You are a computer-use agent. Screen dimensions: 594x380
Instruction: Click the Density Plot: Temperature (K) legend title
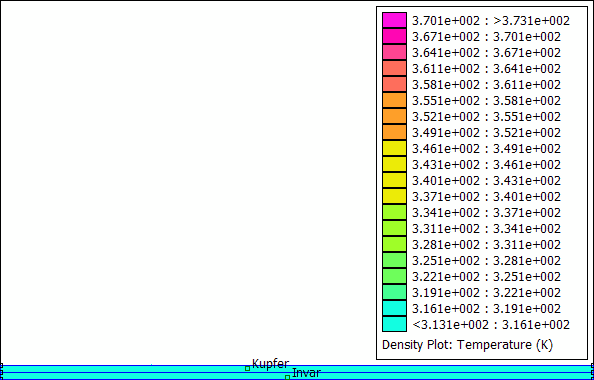pos(467,345)
